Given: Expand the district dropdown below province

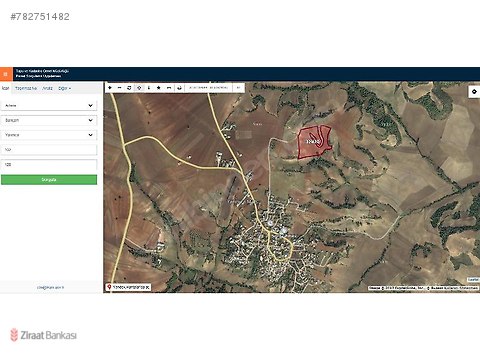Looking at the screenshot, I should 49,120.
